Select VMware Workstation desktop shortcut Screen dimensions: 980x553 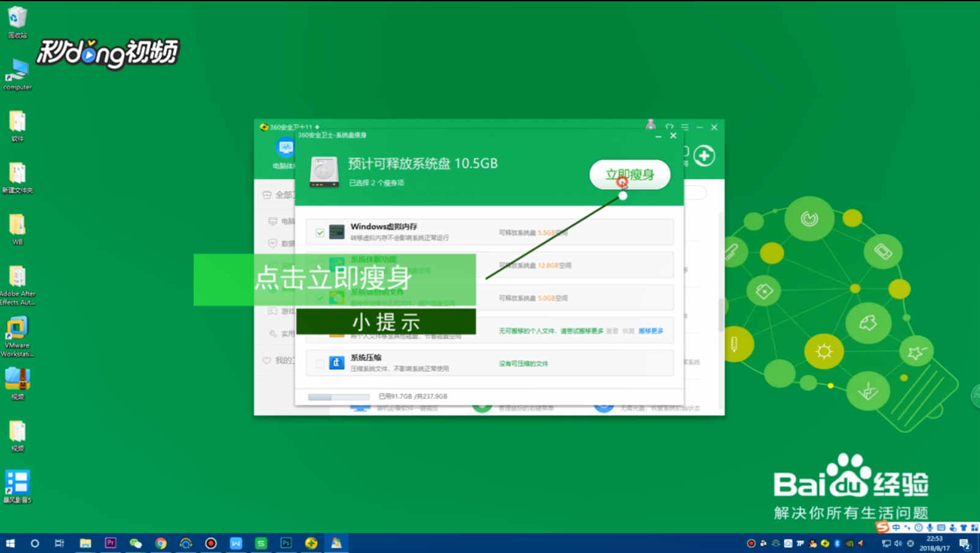coord(17,337)
